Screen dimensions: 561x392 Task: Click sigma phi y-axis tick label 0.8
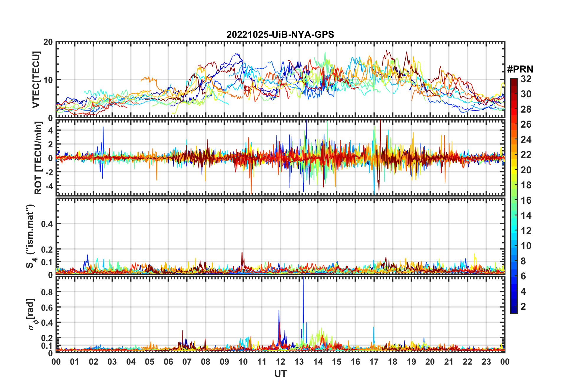47,292
